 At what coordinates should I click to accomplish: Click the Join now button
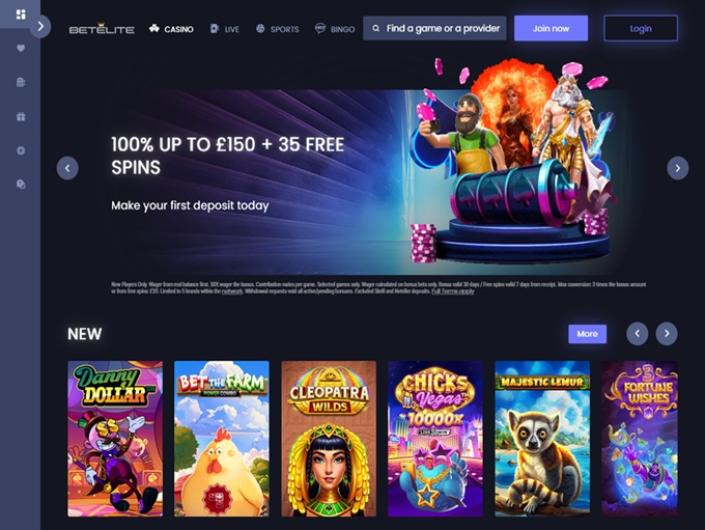[551, 28]
